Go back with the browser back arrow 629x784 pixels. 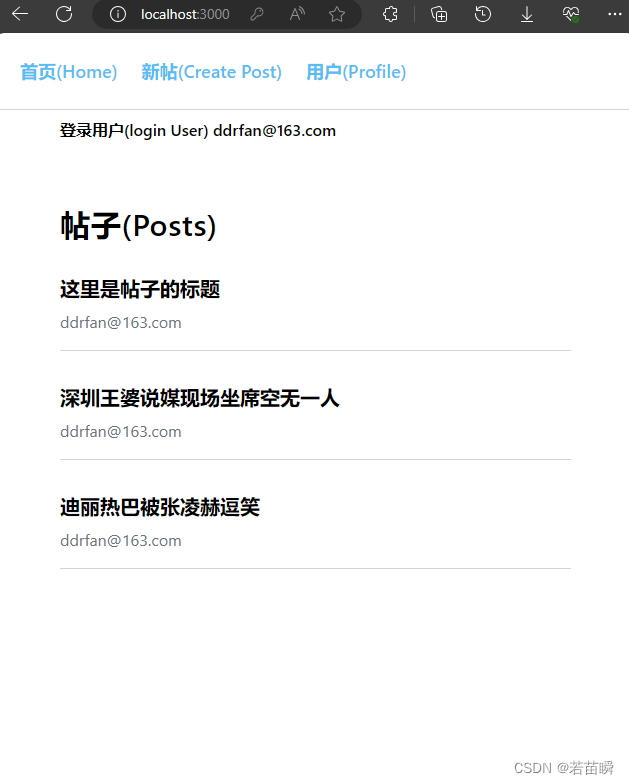point(20,14)
